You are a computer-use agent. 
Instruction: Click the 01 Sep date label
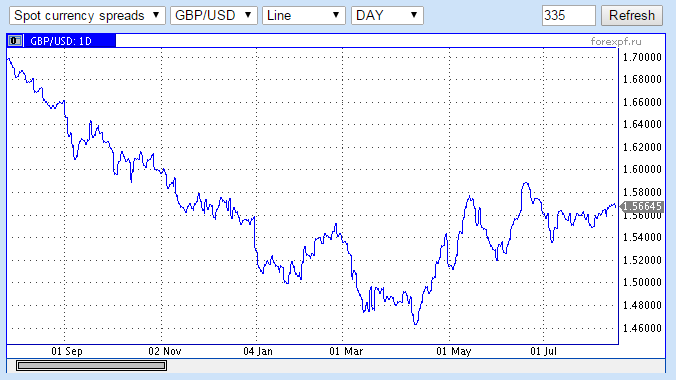pos(67,351)
